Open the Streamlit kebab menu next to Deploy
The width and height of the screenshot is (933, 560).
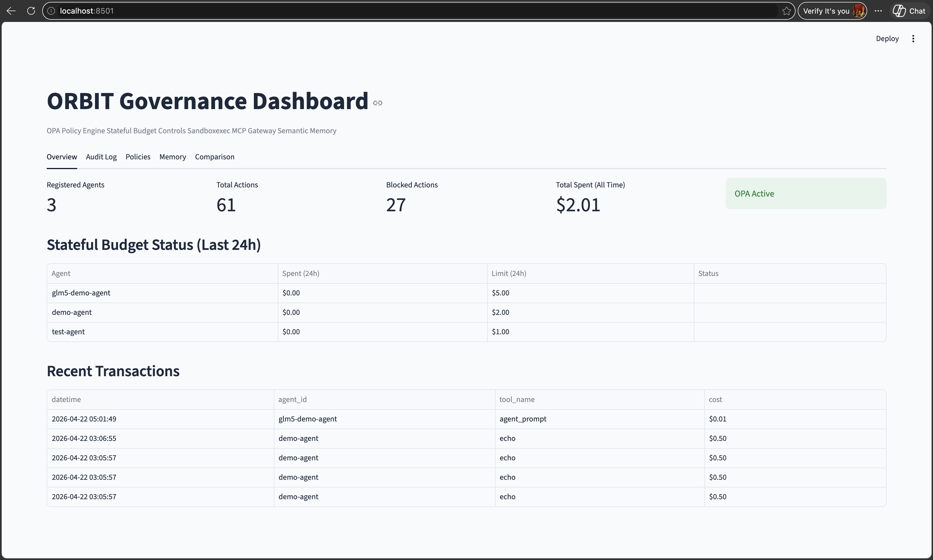(913, 39)
